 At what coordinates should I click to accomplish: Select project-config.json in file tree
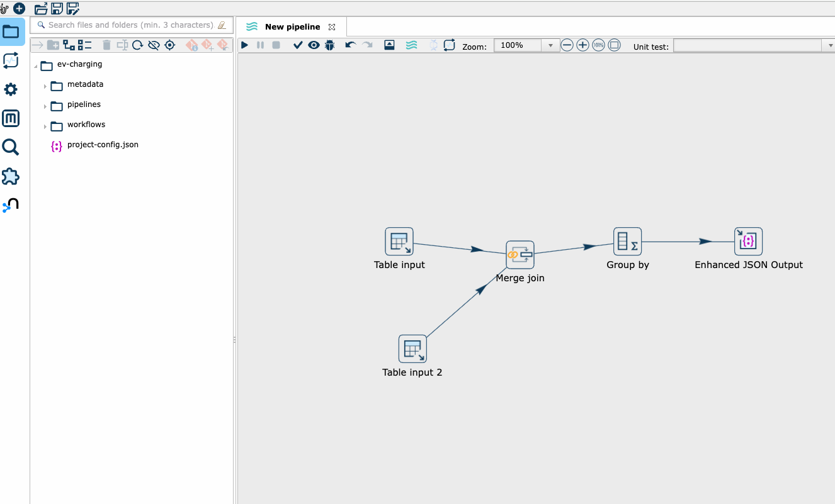pos(102,145)
